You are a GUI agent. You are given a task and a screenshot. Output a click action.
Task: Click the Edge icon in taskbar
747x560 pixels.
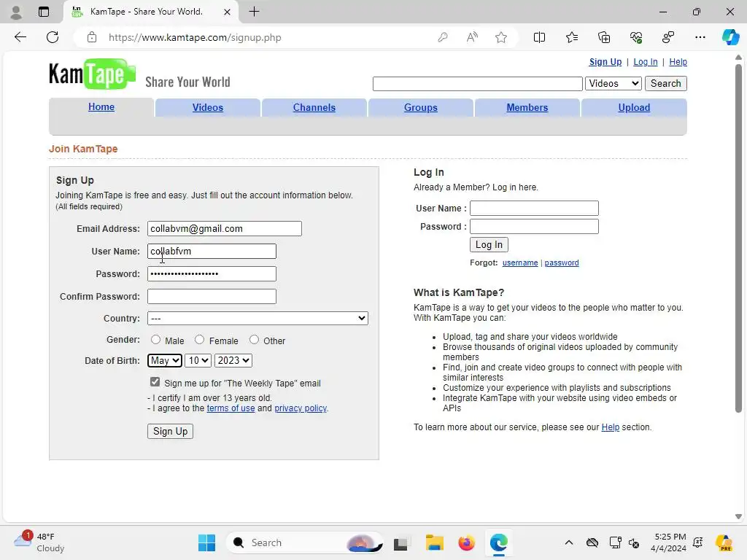coord(498,542)
